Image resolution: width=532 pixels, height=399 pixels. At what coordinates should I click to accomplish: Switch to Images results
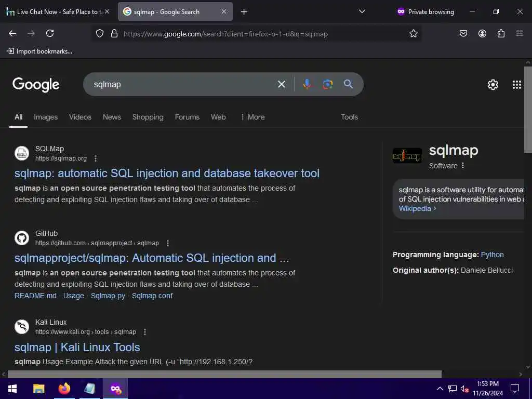coord(46,117)
